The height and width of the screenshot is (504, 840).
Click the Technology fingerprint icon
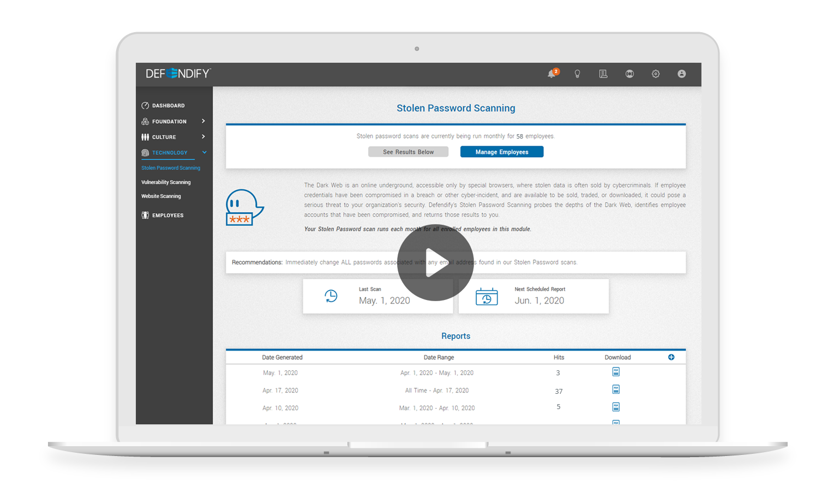tap(145, 153)
